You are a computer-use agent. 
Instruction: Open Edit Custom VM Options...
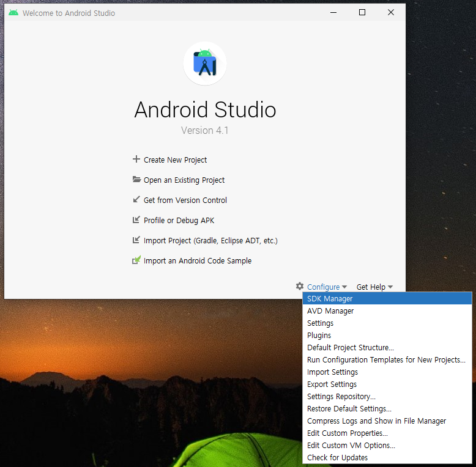(387, 445)
